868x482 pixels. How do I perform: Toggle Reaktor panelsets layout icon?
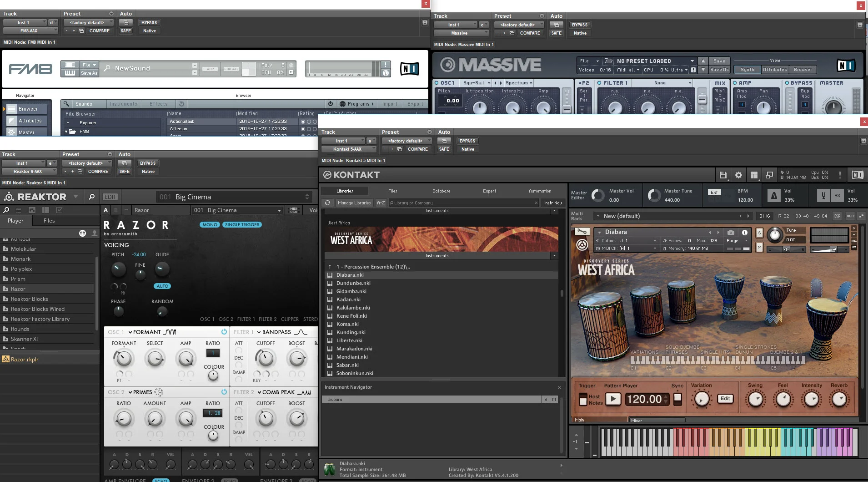pos(45,210)
